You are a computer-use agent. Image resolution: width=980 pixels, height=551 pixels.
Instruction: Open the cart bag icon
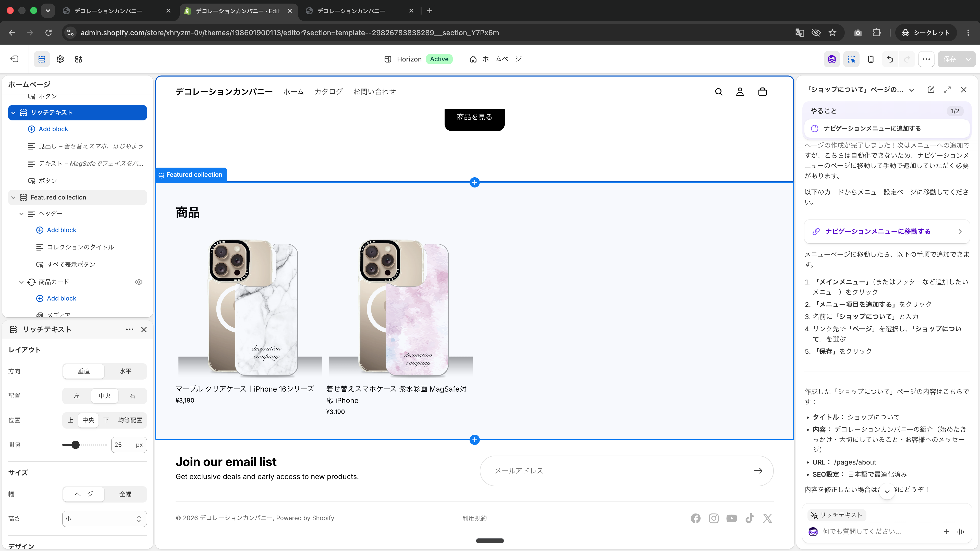point(762,92)
